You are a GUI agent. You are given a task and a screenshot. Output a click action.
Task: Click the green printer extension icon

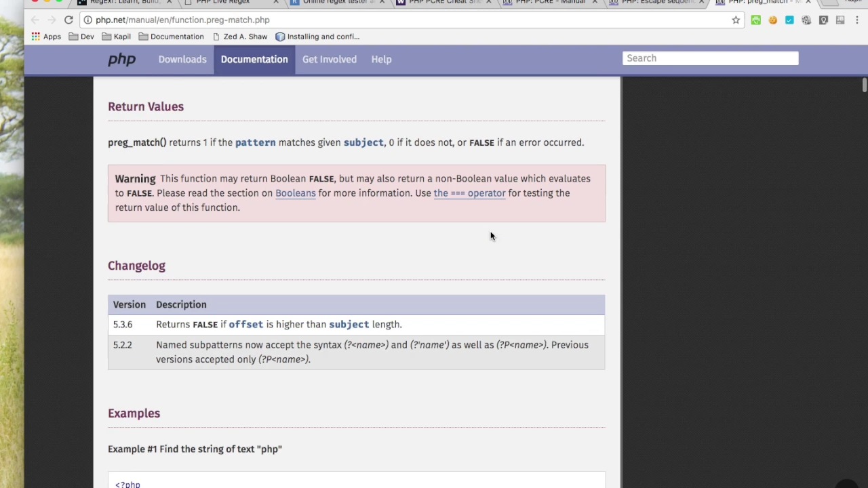tap(755, 20)
